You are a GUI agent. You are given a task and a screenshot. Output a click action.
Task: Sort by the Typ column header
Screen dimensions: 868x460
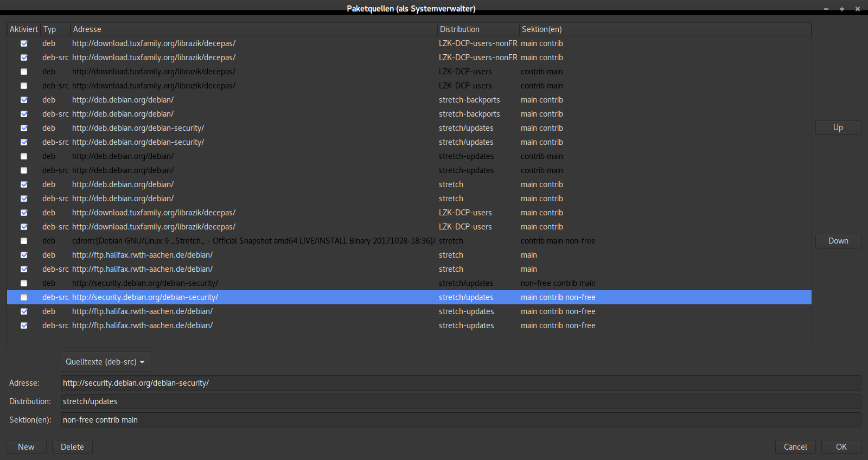click(56, 29)
